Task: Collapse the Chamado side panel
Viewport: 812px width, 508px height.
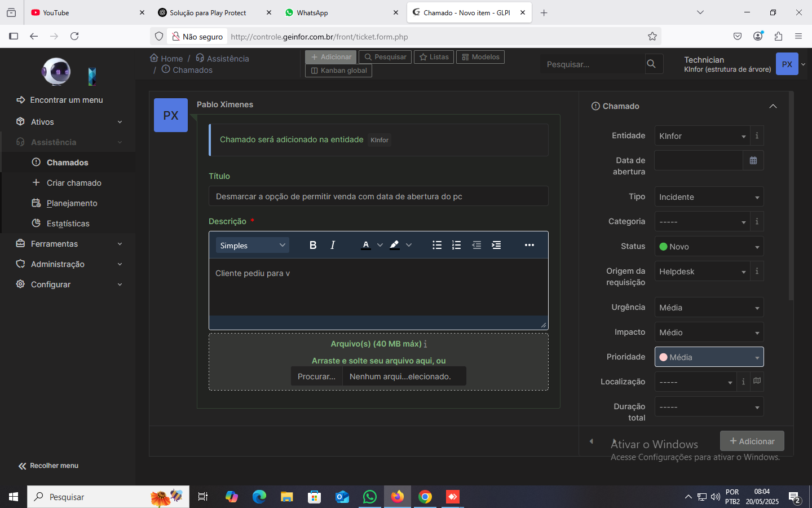Action: (x=773, y=106)
